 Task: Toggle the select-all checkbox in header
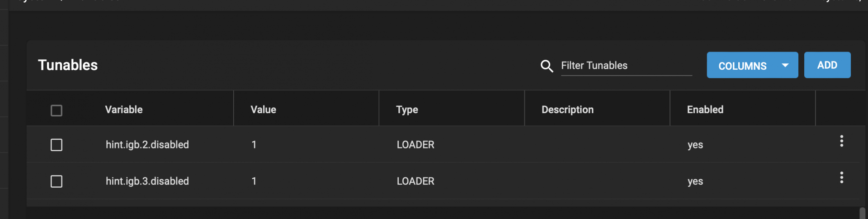tap(57, 110)
